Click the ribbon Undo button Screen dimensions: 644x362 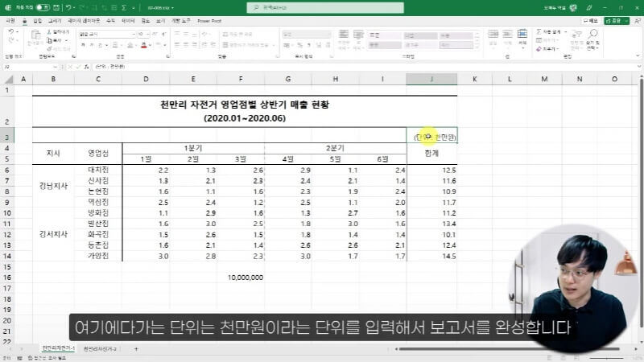point(11,31)
